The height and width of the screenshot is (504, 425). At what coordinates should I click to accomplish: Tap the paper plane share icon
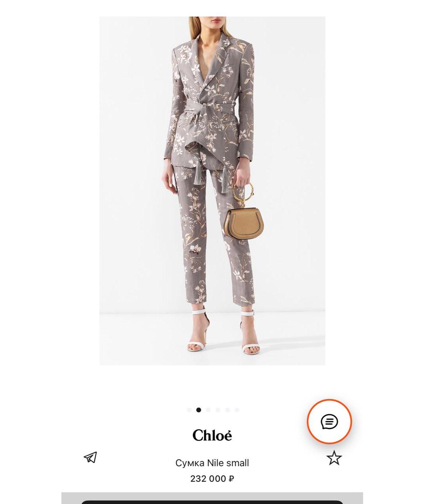tap(90, 457)
